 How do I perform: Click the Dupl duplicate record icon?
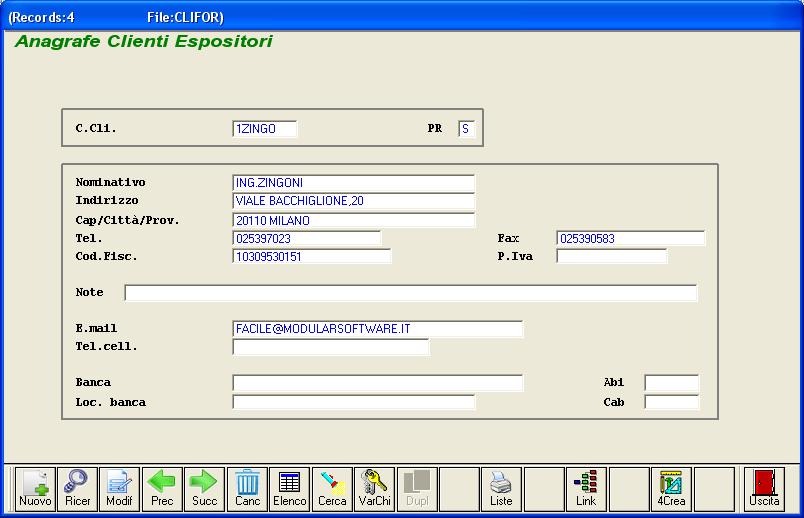pyautogui.click(x=417, y=489)
